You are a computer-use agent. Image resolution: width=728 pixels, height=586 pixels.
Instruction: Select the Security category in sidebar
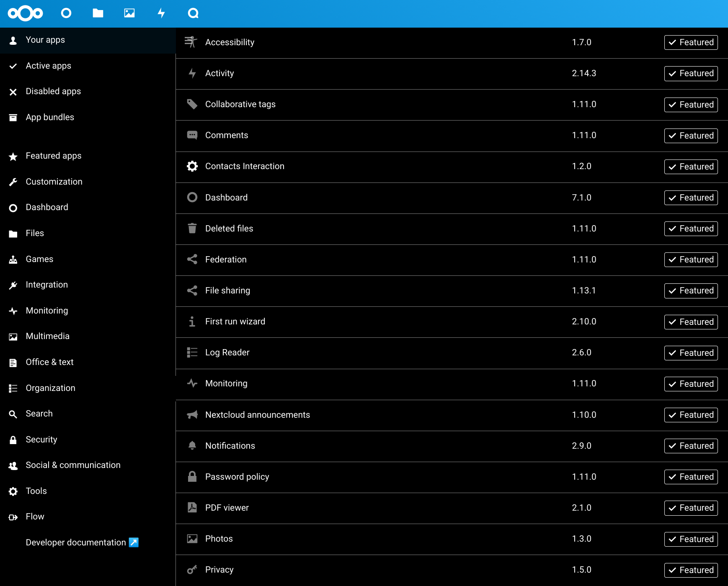[41, 439]
